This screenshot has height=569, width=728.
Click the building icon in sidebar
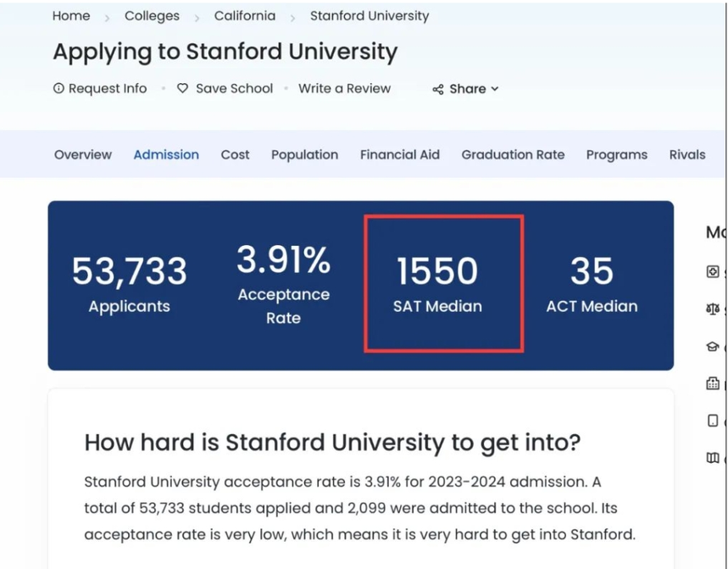(713, 384)
